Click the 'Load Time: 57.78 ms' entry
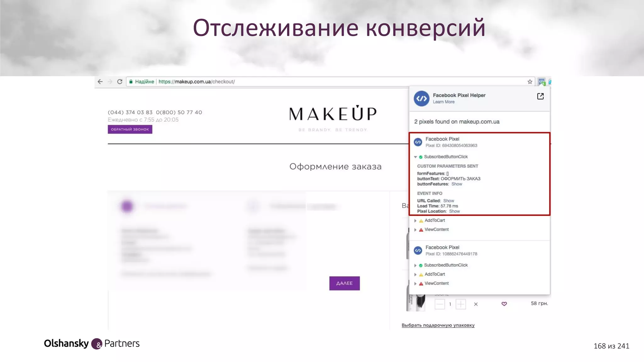The image size is (644, 362). [437, 206]
